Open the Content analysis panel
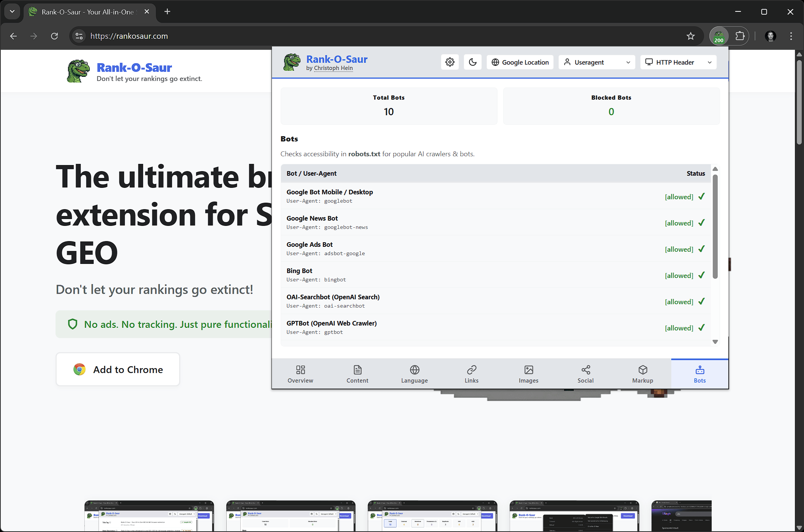804x532 pixels. click(x=357, y=373)
